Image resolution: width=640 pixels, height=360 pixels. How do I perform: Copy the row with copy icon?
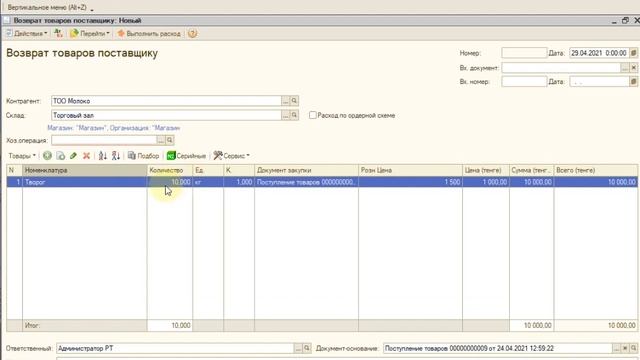(x=60, y=156)
